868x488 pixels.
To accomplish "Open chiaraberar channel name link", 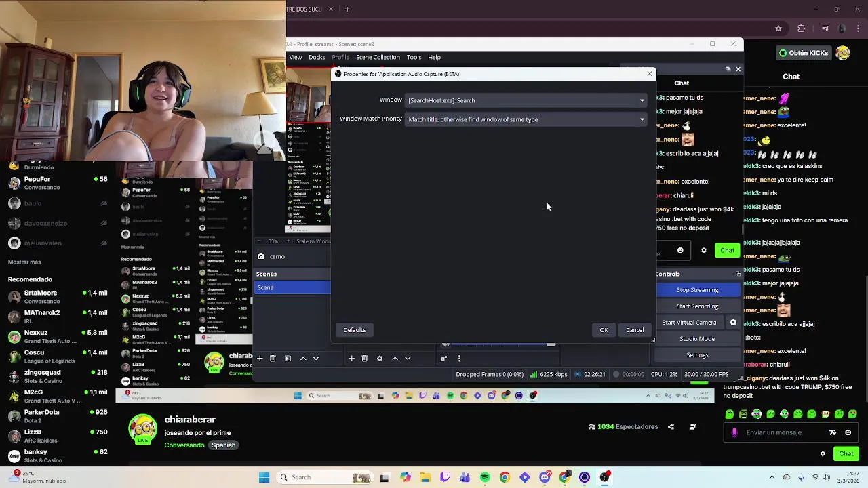I will click(190, 420).
